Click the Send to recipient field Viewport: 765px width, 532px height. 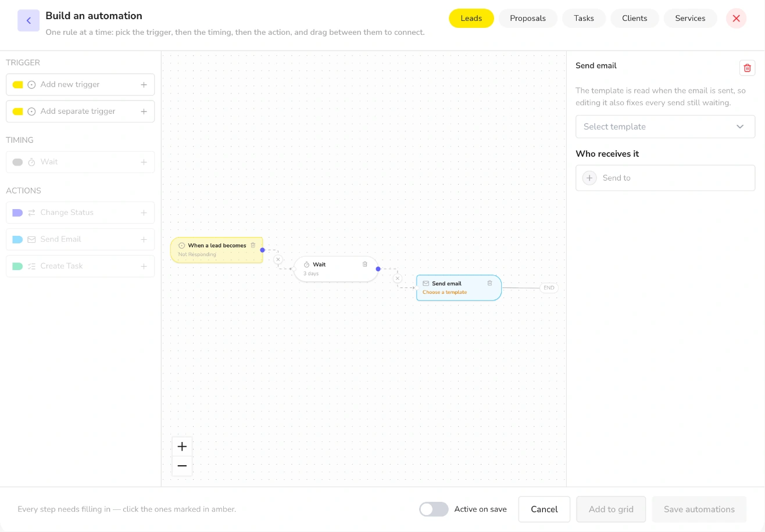665,178
